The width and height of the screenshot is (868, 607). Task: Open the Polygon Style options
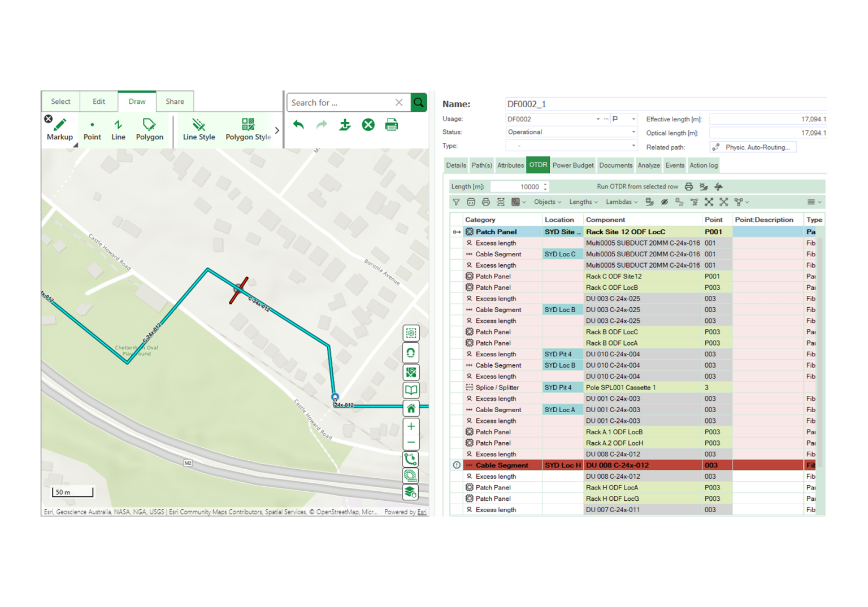tap(248, 129)
